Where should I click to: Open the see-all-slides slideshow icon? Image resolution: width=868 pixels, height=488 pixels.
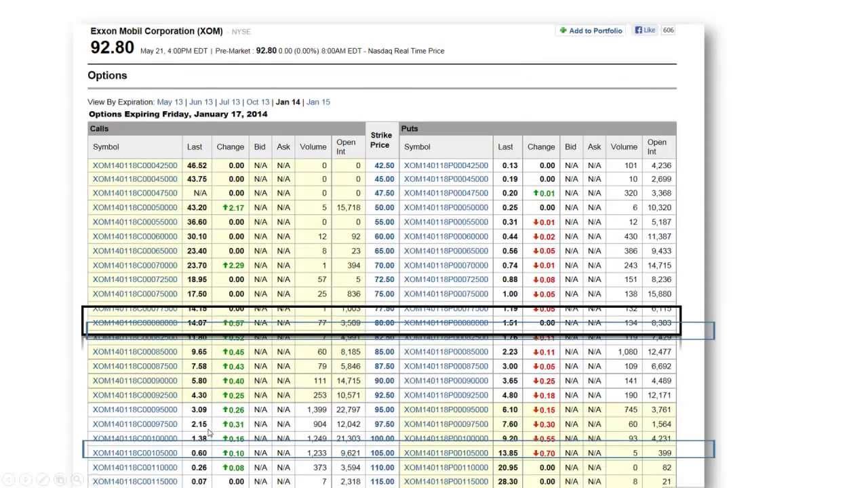(x=60, y=479)
